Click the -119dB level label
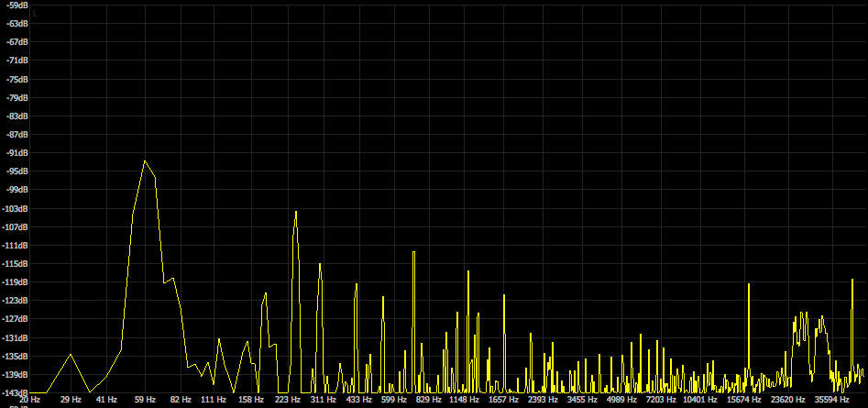 [x=14, y=281]
